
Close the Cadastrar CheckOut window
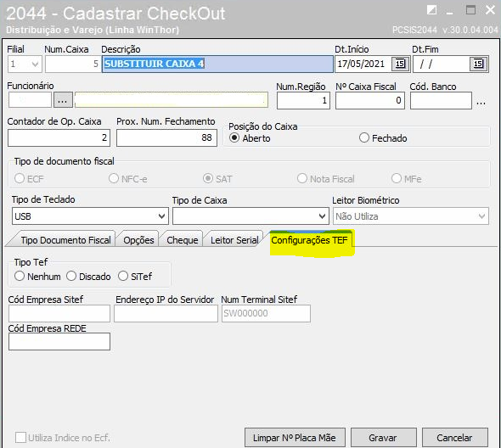tap(491, 10)
